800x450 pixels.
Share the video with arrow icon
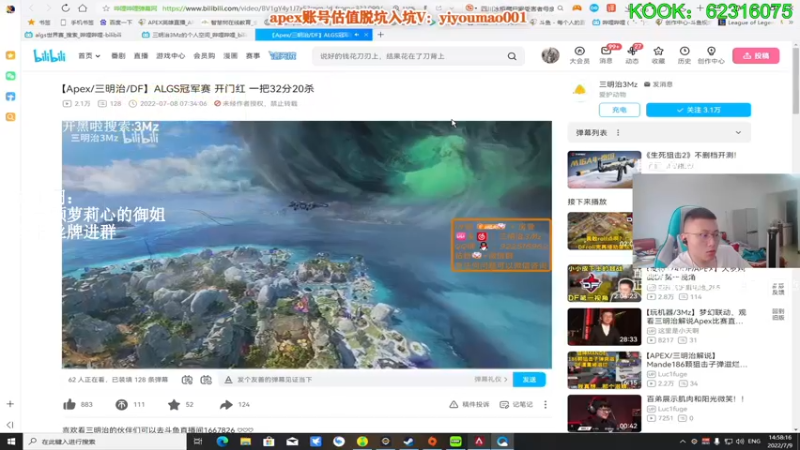pyautogui.click(x=226, y=404)
